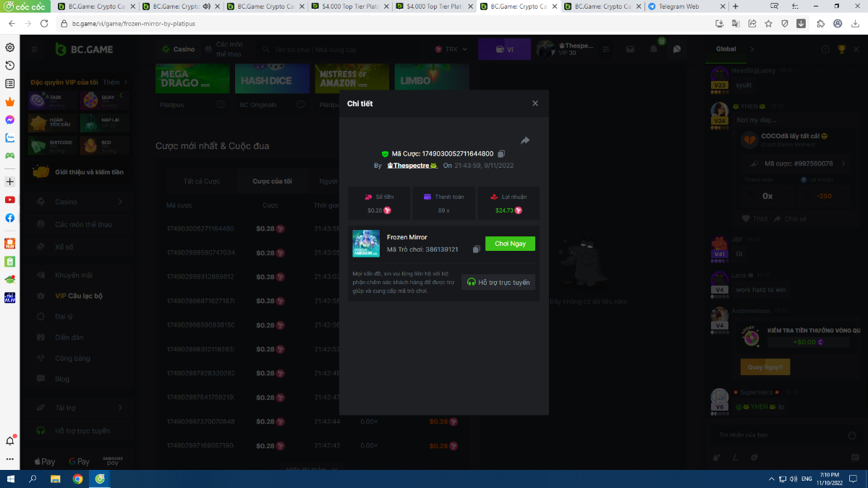Open browser sidebar settings gear

[10, 48]
